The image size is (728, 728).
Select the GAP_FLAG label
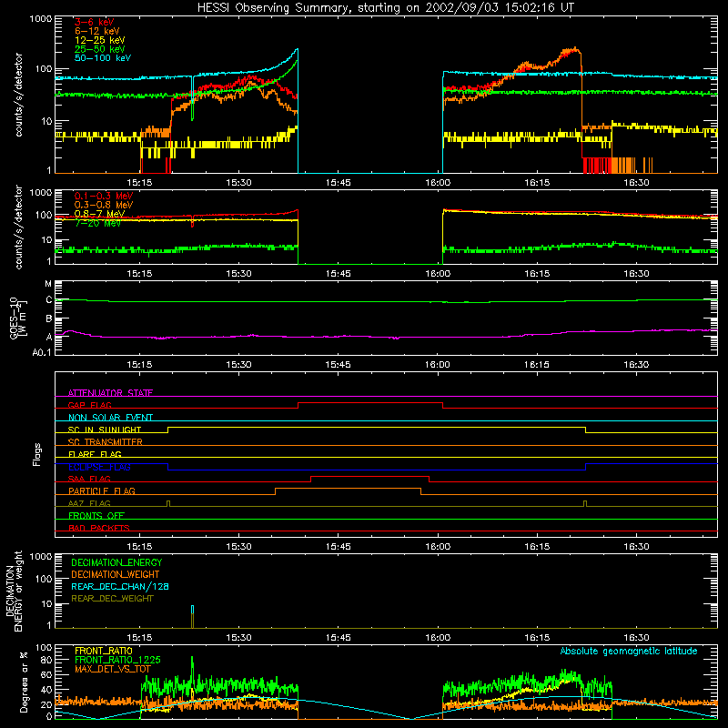(x=89, y=405)
